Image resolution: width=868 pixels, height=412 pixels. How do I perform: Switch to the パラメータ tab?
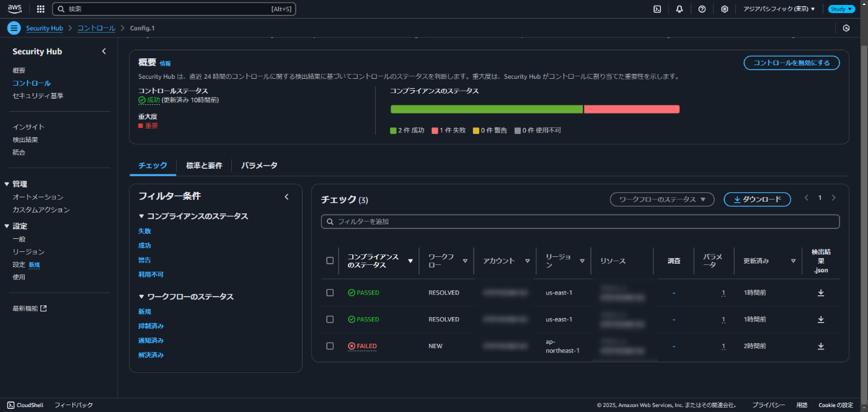259,166
